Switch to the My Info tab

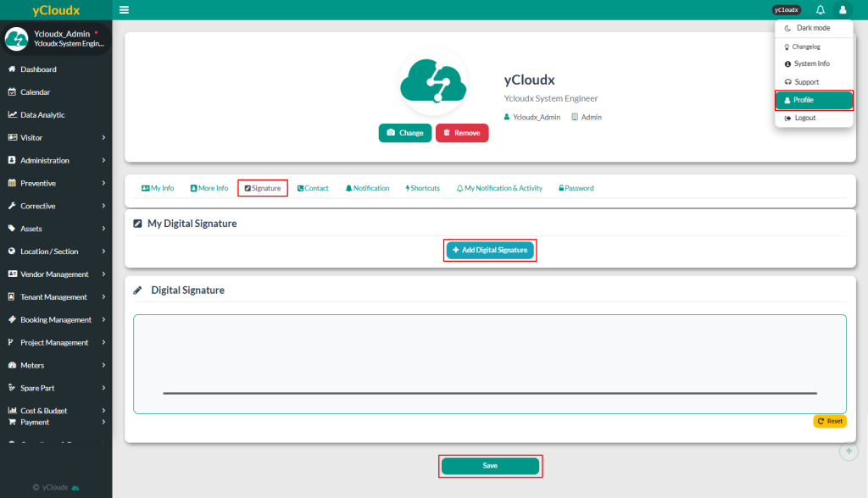tap(158, 188)
